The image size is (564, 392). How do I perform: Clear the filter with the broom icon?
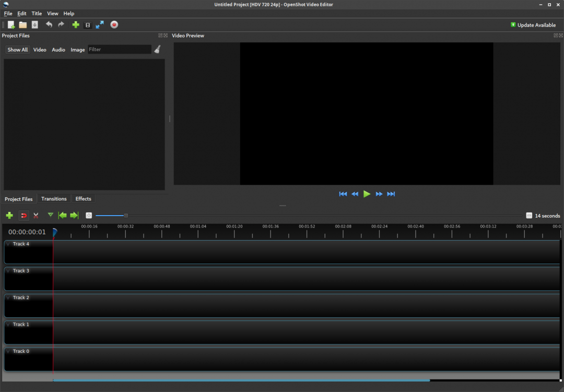(158, 49)
